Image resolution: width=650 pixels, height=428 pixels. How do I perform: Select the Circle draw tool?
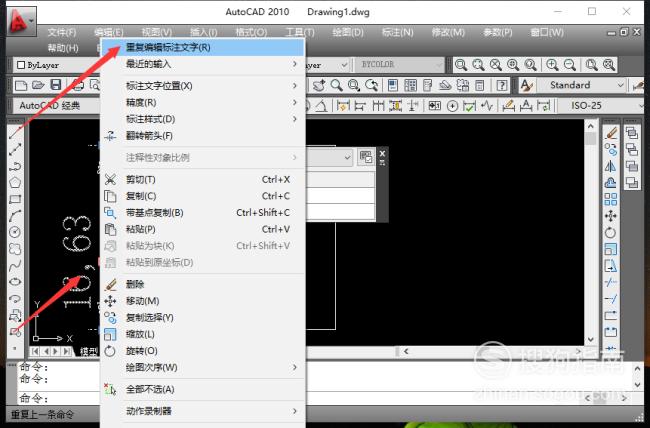point(15,232)
